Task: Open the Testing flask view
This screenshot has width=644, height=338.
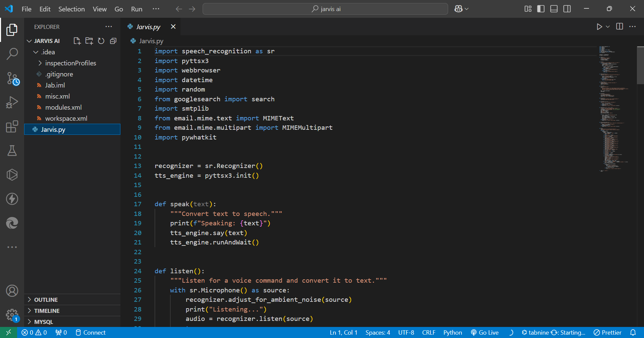Action: (x=12, y=151)
